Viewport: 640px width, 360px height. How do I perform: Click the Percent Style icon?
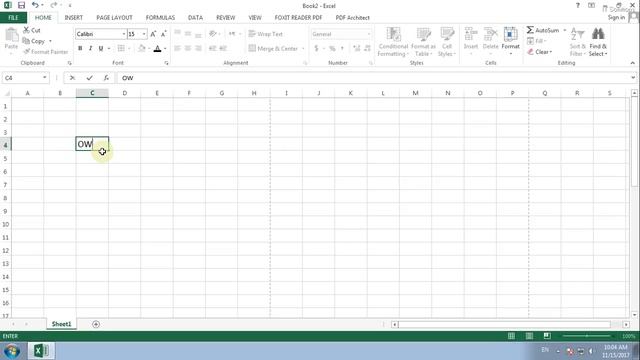coord(332,48)
